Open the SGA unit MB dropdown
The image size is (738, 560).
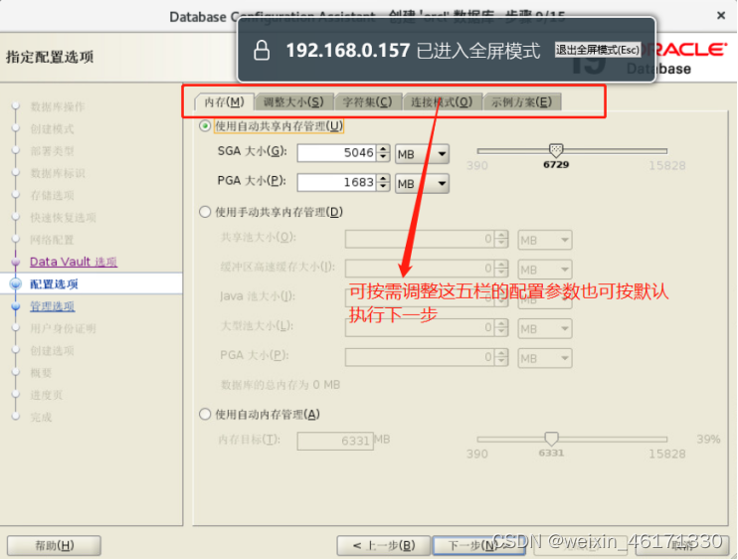422,154
